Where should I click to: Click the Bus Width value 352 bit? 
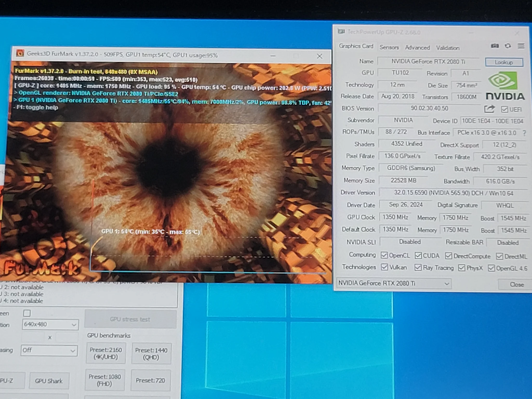click(x=505, y=169)
